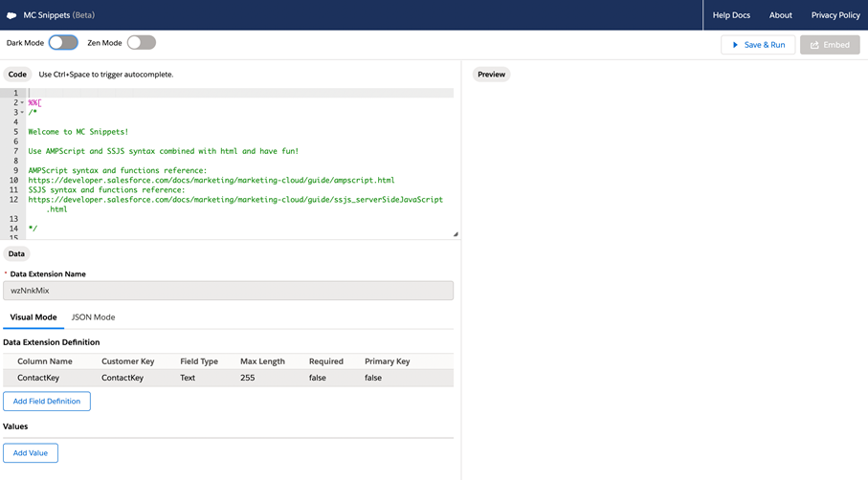
Task: Open the About page link
Action: [x=780, y=15]
